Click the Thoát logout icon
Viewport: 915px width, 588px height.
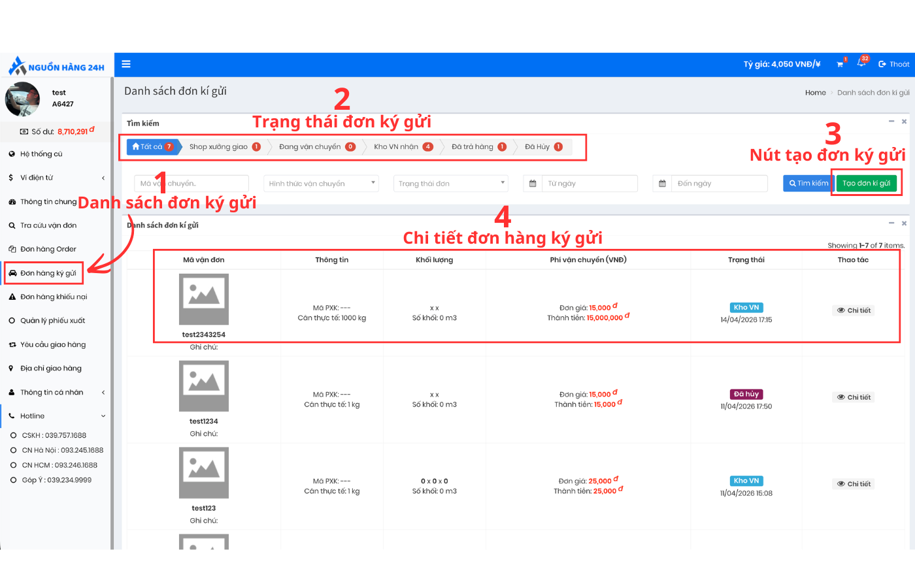882,64
